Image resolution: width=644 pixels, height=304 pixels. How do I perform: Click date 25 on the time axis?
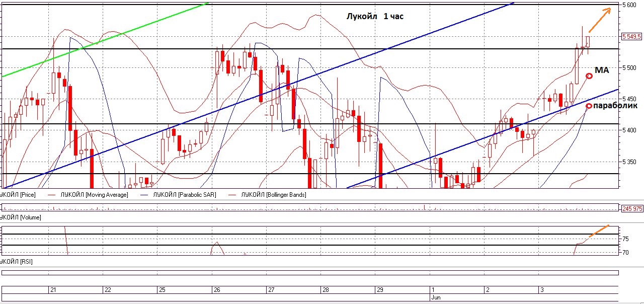coord(162,290)
